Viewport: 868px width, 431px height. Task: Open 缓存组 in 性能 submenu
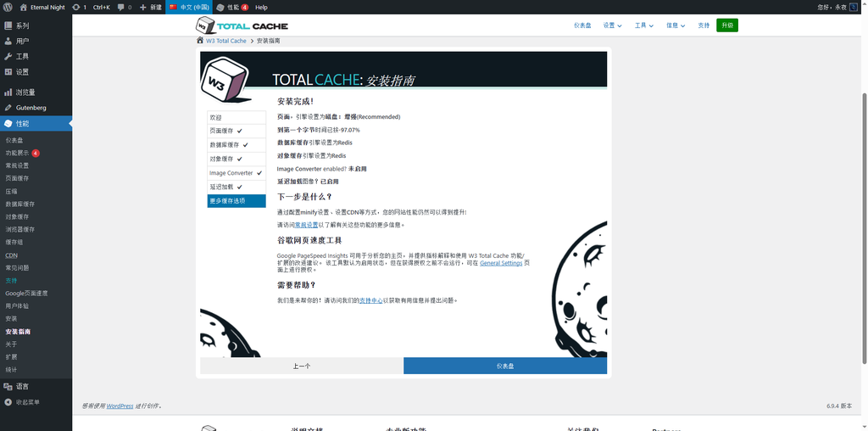point(36,242)
